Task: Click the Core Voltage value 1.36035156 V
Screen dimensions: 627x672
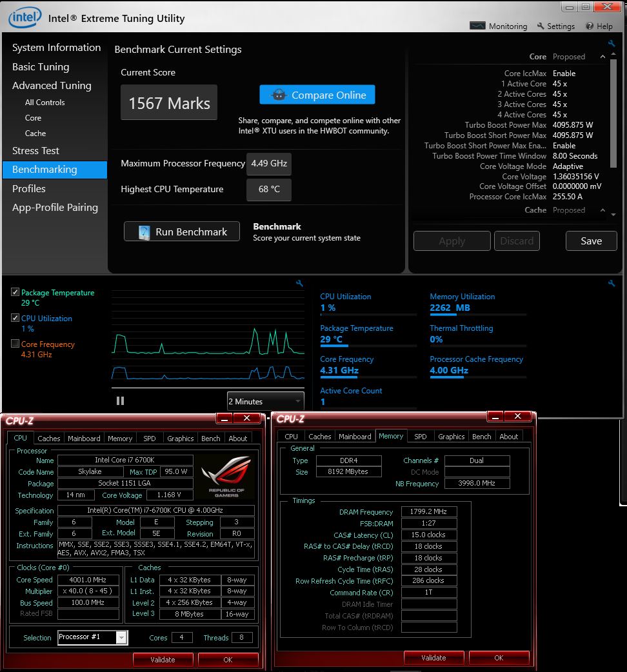Action: [575, 177]
